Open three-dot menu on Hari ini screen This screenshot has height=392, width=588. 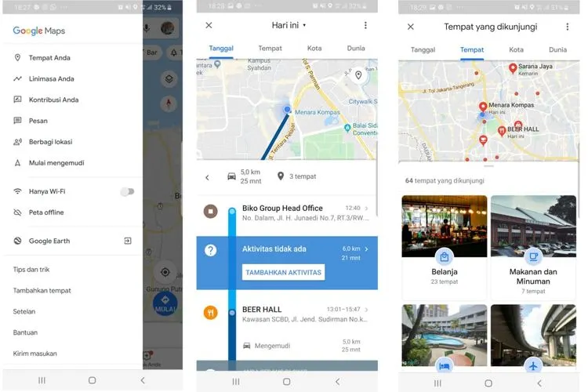tap(365, 26)
